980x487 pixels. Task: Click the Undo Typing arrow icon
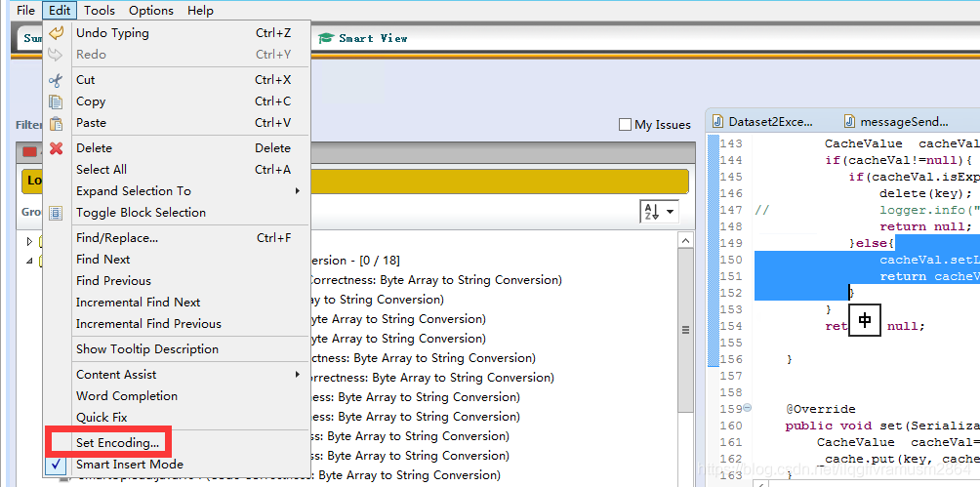(56, 33)
